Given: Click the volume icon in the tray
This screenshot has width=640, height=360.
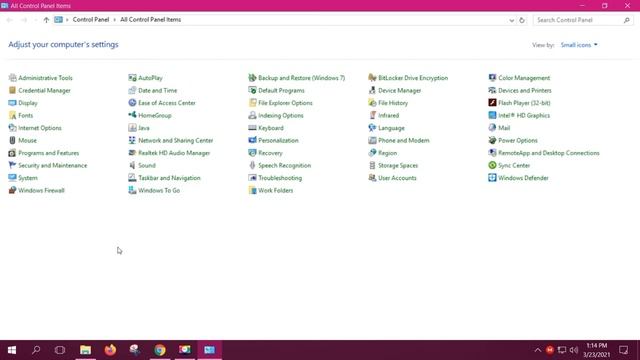Looking at the screenshot, I should click(x=573, y=350).
